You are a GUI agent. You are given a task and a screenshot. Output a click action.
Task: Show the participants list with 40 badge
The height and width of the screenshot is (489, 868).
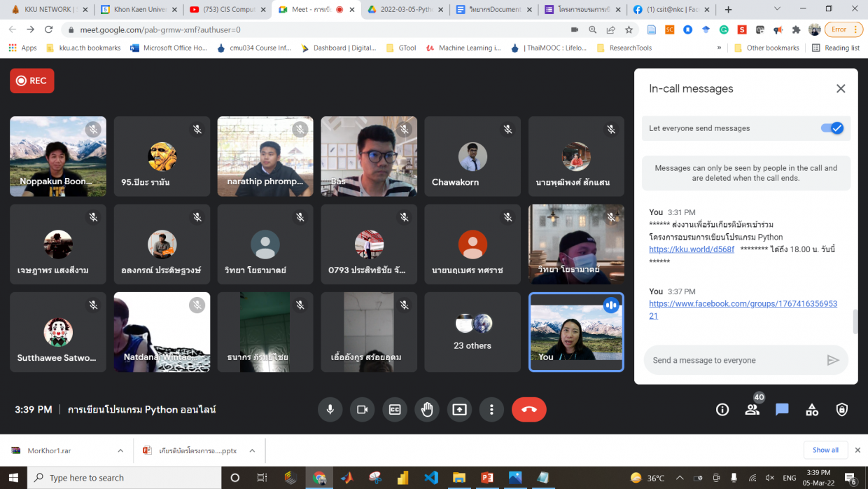pyautogui.click(x=752, y=410)
